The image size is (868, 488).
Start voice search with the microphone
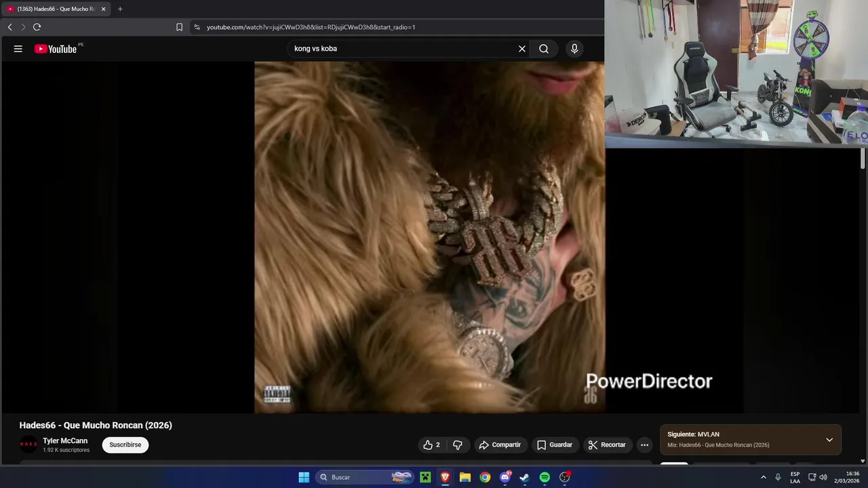coord(574,49)
